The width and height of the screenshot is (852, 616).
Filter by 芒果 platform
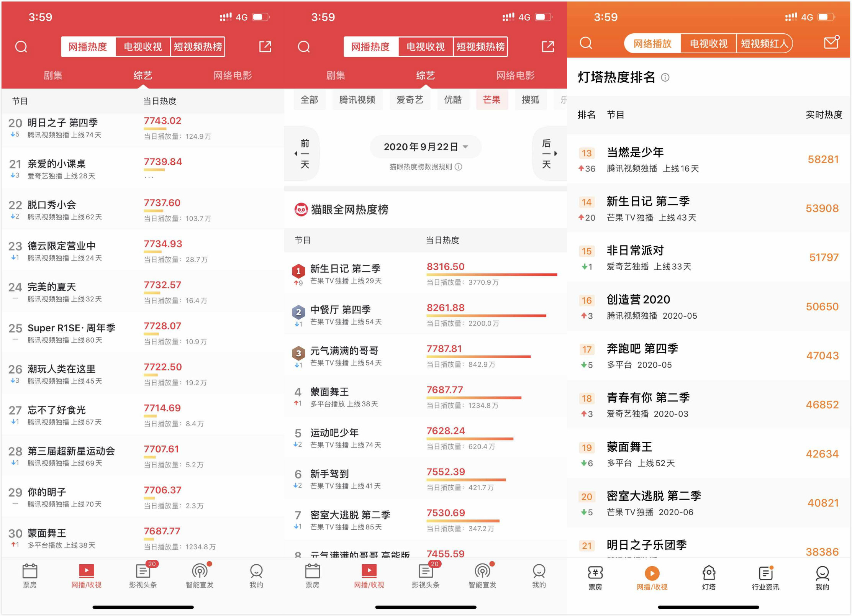coord(492,100)
